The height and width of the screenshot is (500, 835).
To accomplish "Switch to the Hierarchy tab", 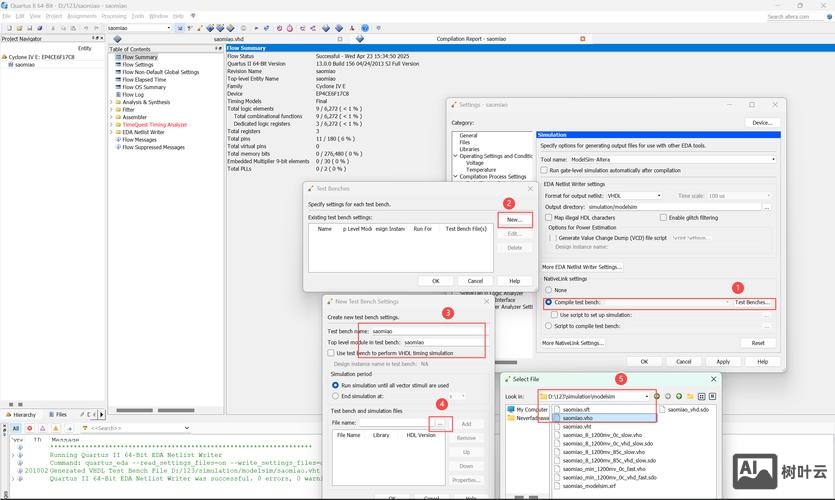I will [x=24, y=414].
